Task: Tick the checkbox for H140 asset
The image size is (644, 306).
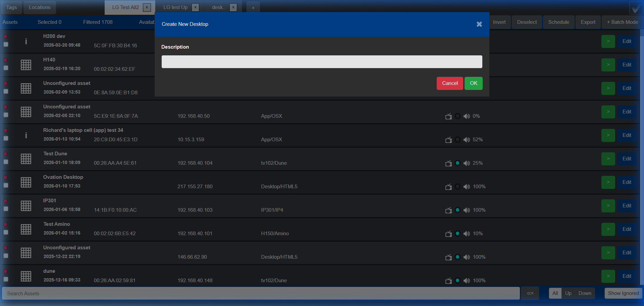Action: tap(6, 68)
